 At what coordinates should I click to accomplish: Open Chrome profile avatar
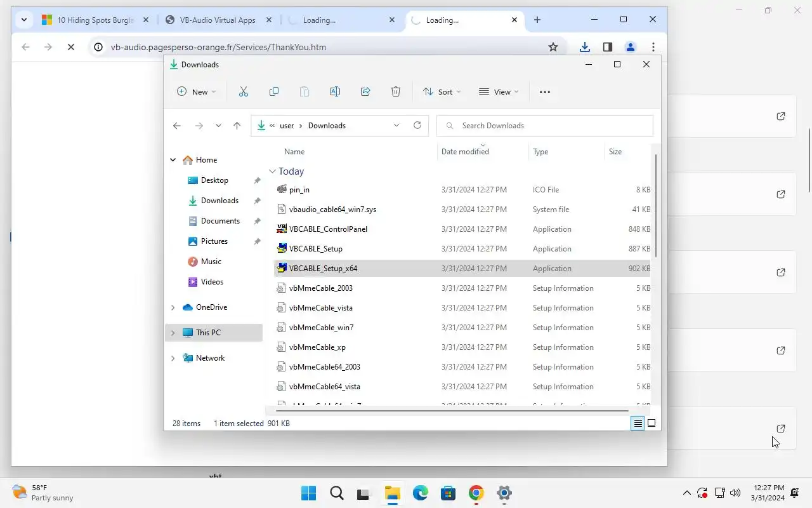(x=631, y=47)
